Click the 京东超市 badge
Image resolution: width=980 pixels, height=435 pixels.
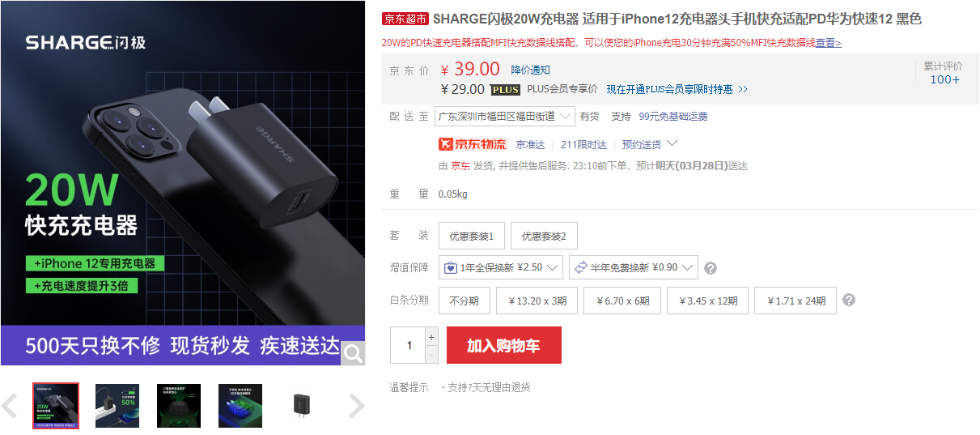pos(405,19)
